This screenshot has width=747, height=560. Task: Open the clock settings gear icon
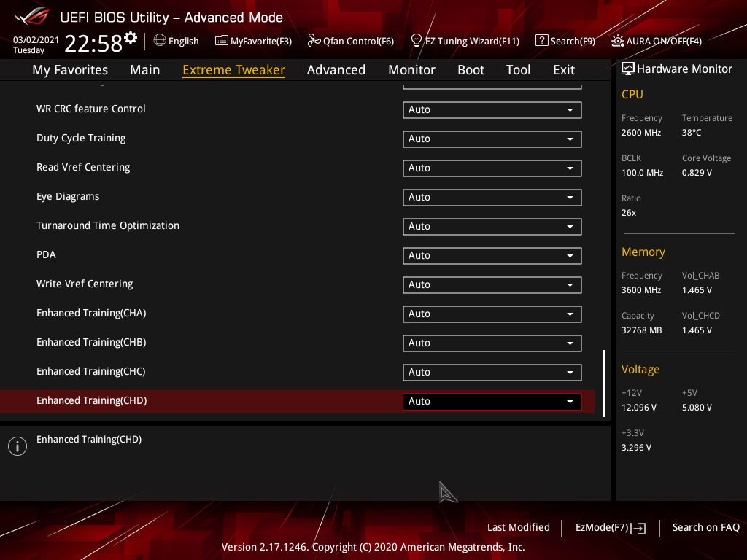[x=130, y=37]
